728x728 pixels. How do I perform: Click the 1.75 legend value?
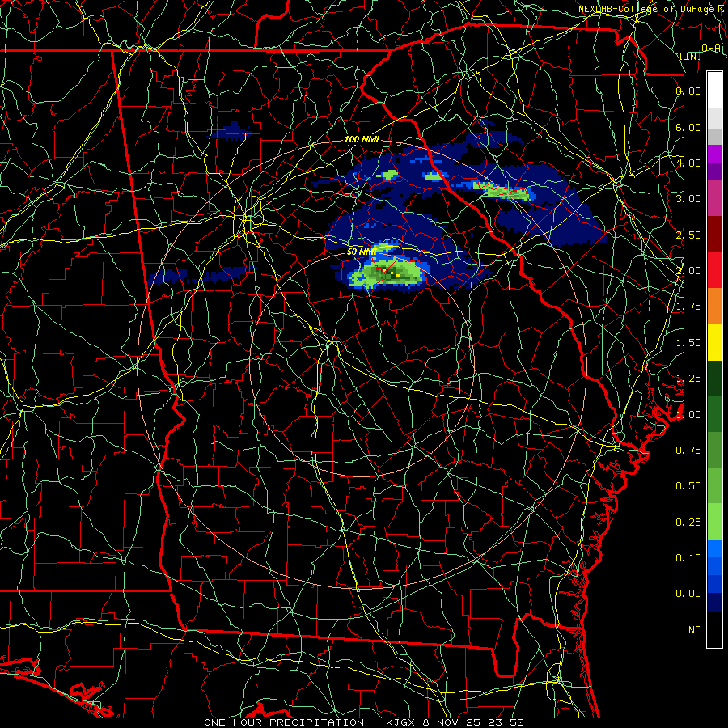click(688, 306)
